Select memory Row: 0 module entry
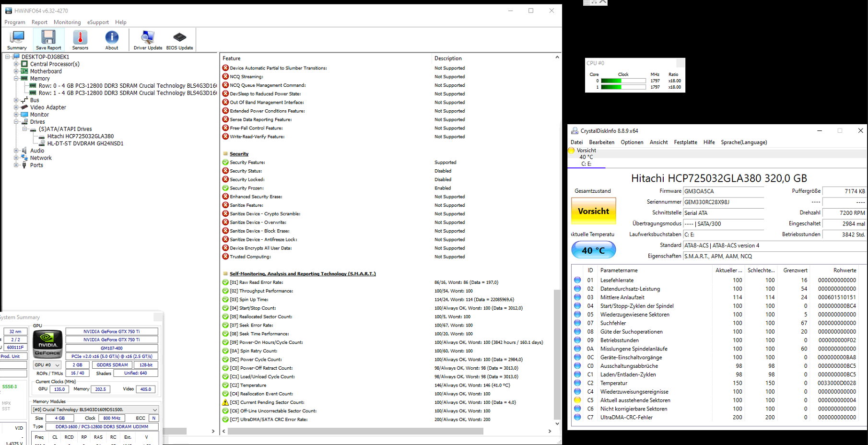Screen dimensions: 868x445 click(x=128, y=86)
